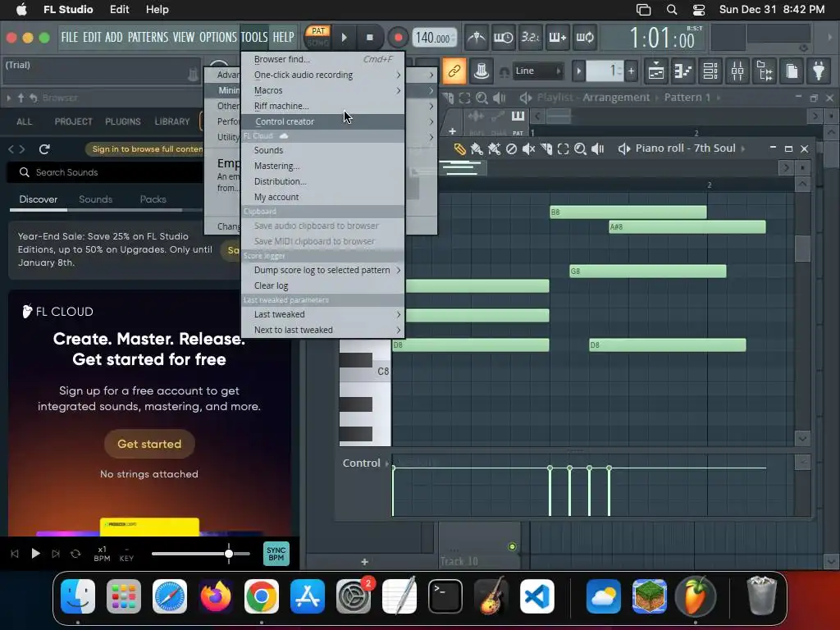Select the Paint brush tool in Piano roll
The height and width of the screenshot is (630, 840).
click(477, 149)
